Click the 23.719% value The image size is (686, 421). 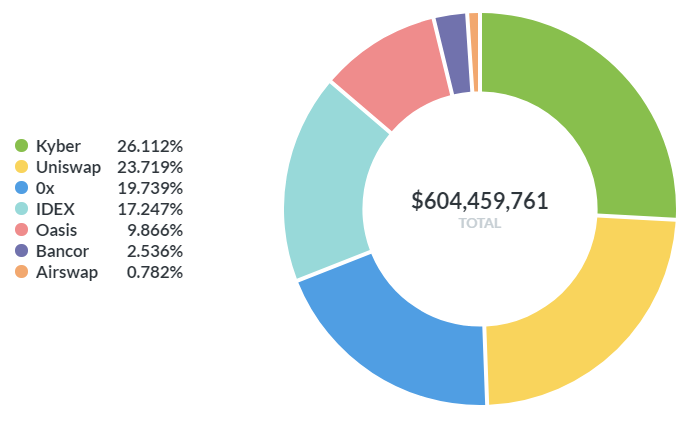click(150, 167)
